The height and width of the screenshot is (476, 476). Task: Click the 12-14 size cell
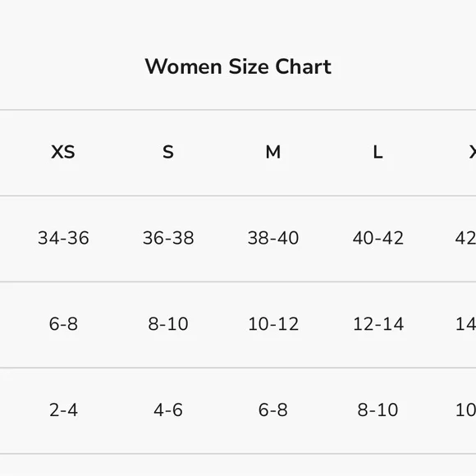[x=378, y=324]
